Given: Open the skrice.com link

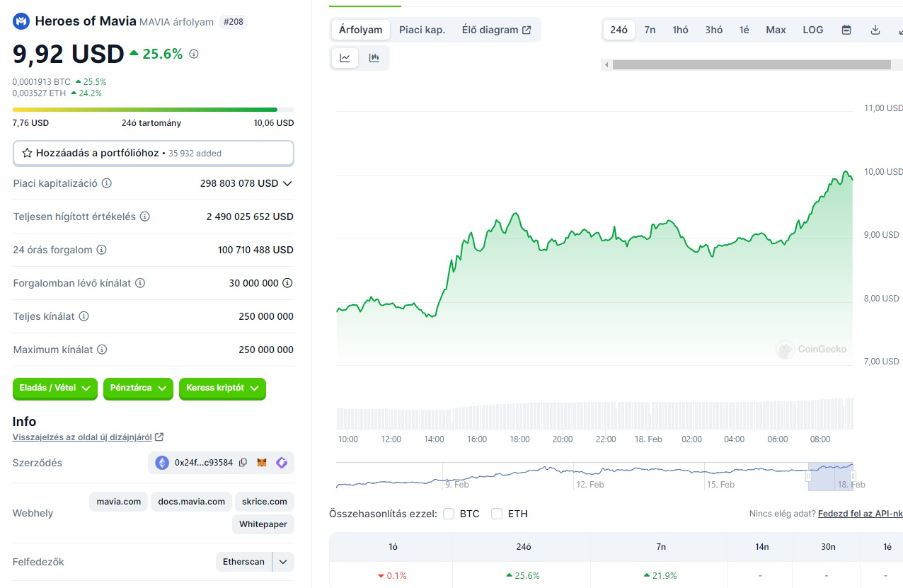Looking at the screenshot, I should pos(265,502).
